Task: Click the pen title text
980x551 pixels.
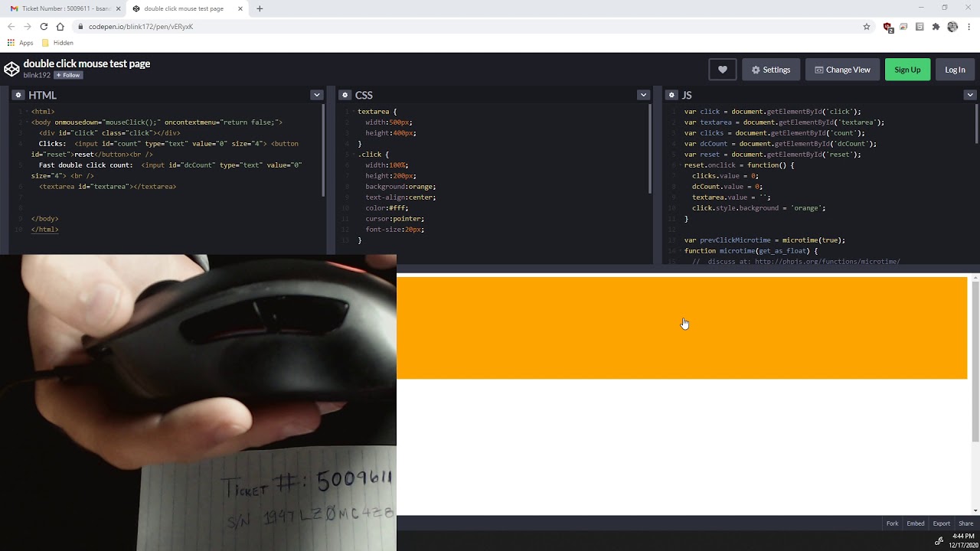Action: pyautogui.click(x=87, y=64)
